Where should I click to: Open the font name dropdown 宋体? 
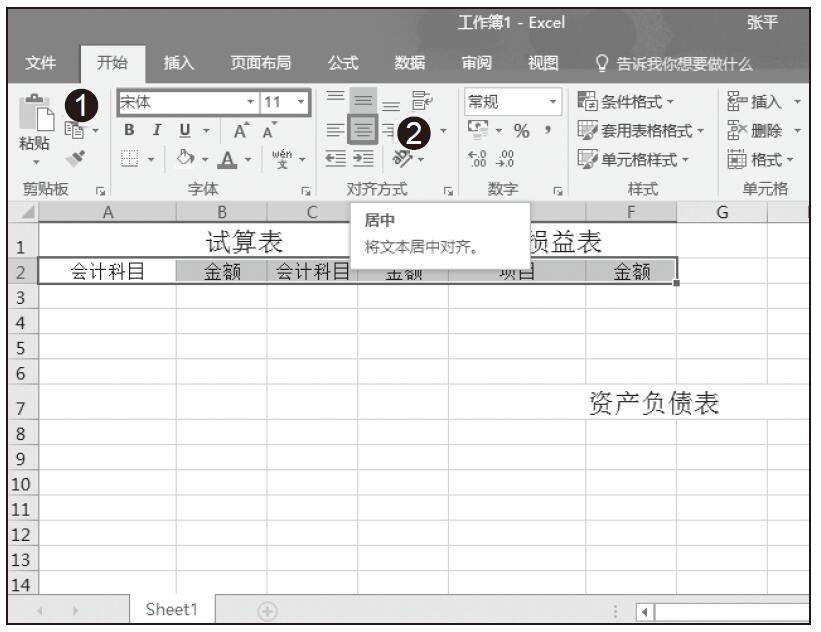186,102
